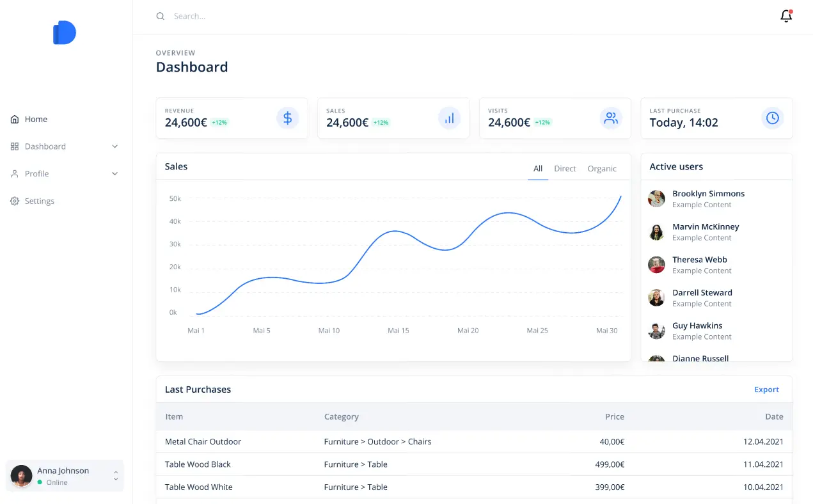Open Anna Johnson account switcher arrows
The width and height of the screenshot is (813, 504).
pos(116,476)
